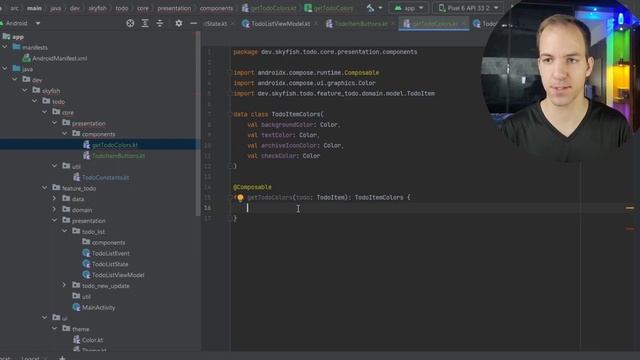Open the Logcat tool window tab
The width and height of the screenshot is (640, 360).
coord(30,358)
